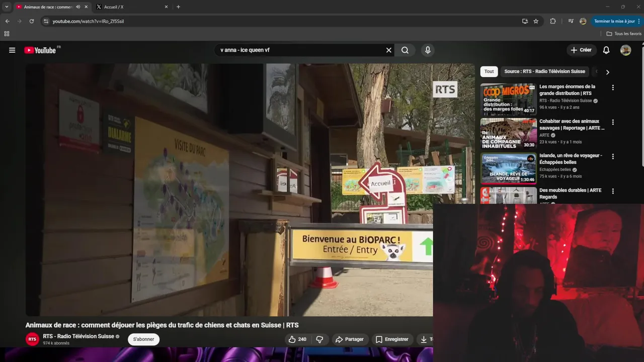The width and height of the screenshot is (644, 362).
Task: Open options for Islande video
Action: (x=613, y=156)
